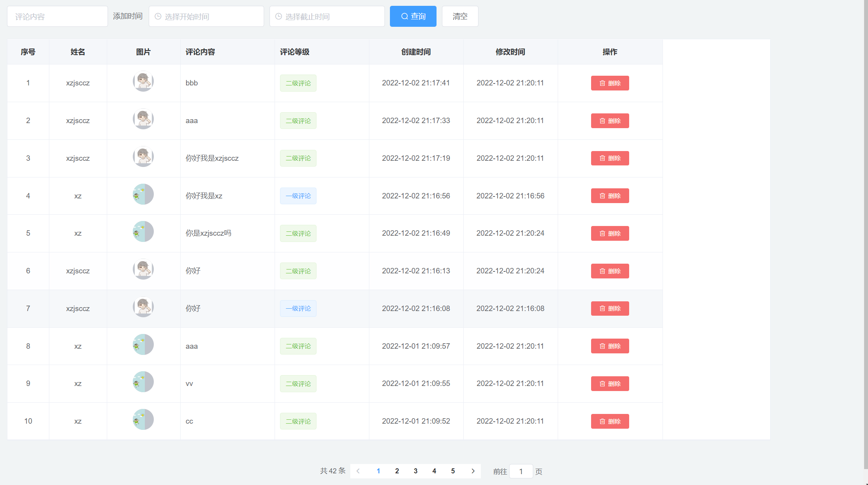The width and height of the screenshot is (868, 485).
Task: Click name xzjsccz in row 6
Action: [x=78, y=271]
